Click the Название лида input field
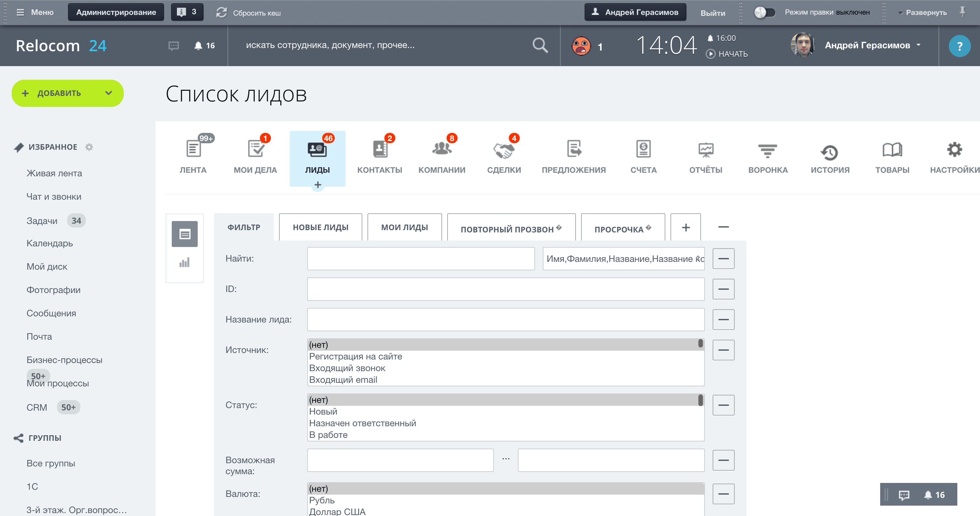This screenshot has width=980, height=516. (506, 319)
